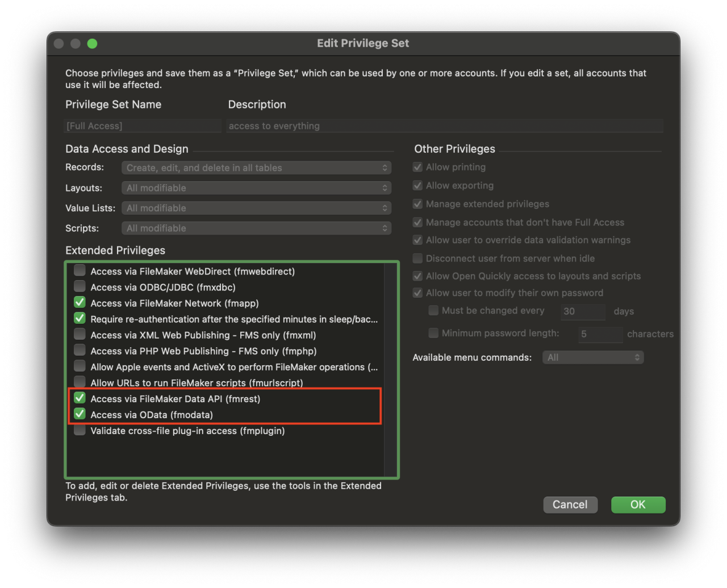Open the Available menu commands dropdown

[x=592, y=357]
